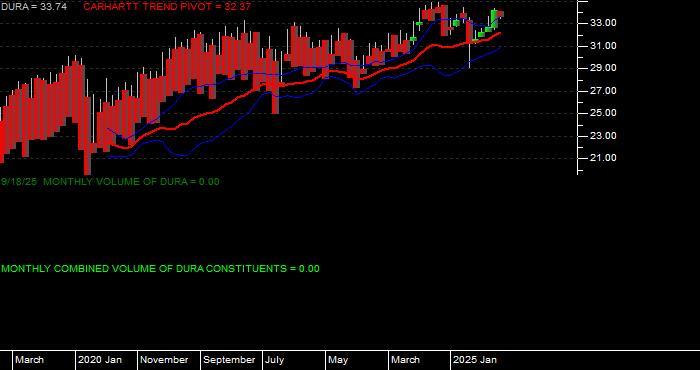Click the CARHARTT TREND PIVOT = 32.37 label

(x=167, y=7)
